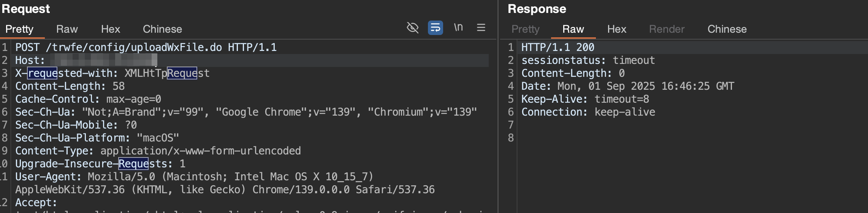This screenshot has height=213, width=868.
Task: Toggle the crossed-out eye icon in Request
Action: [x=412, y=28]
